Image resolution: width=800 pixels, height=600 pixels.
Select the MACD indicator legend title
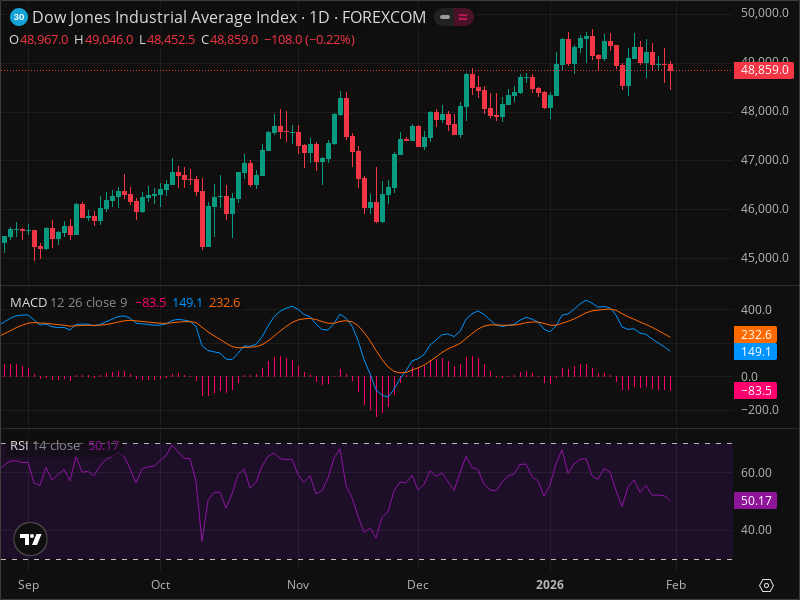click(29, 303)
